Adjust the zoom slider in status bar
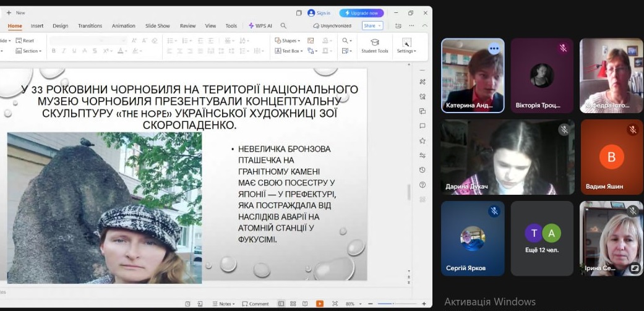This screenshot has width=644, height=311. [393, 304]
